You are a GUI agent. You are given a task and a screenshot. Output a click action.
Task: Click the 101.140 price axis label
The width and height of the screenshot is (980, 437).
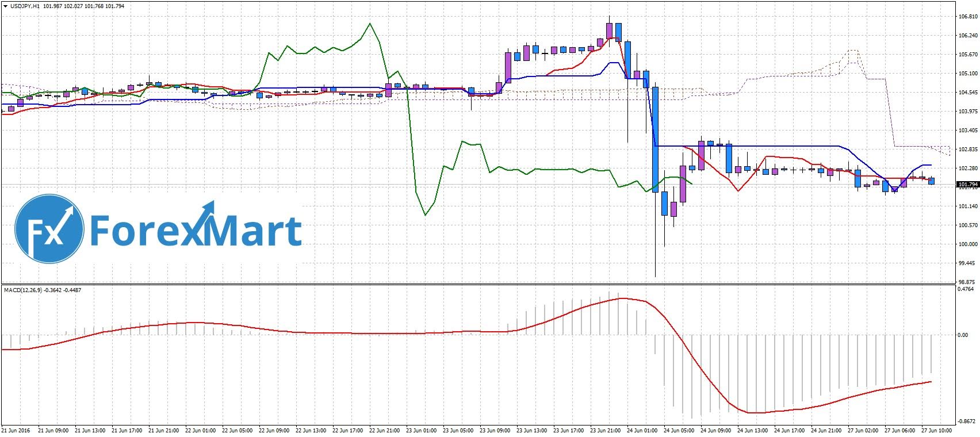pyautogui.click(x=967, y=206)
